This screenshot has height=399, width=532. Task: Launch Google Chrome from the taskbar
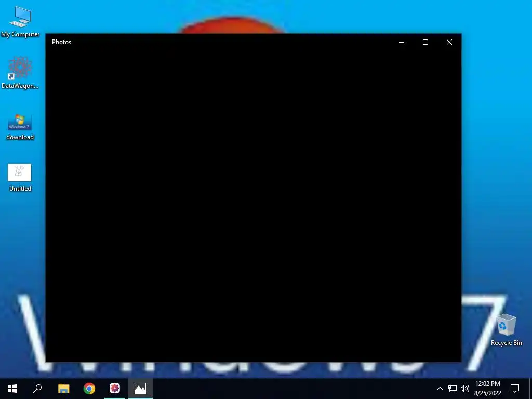coord(89,389)
